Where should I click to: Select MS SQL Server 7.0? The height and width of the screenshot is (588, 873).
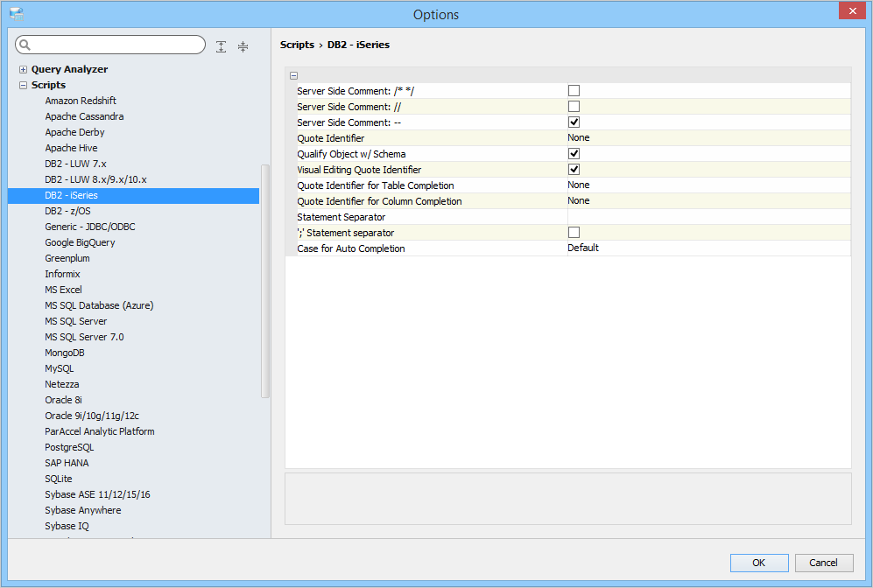point(85,337)
